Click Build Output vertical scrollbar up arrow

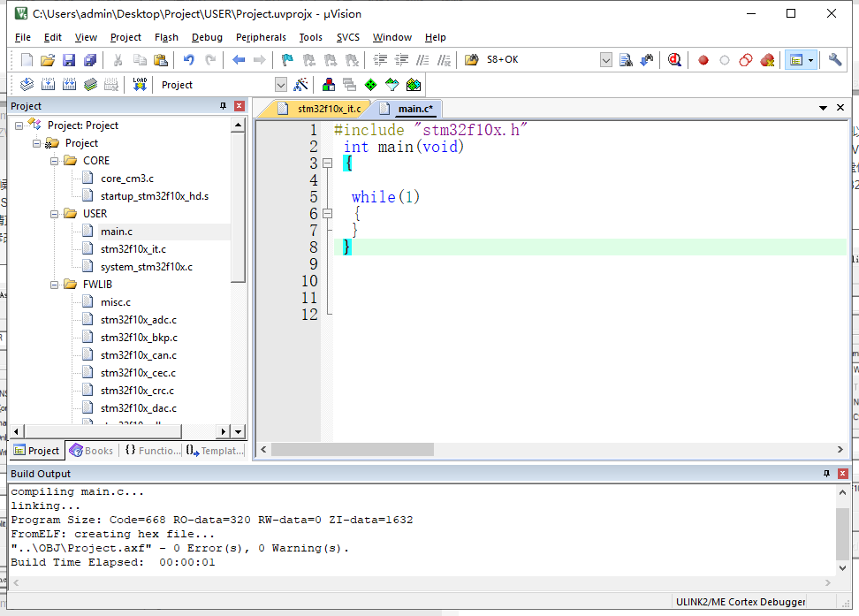[x=842, y=492]
